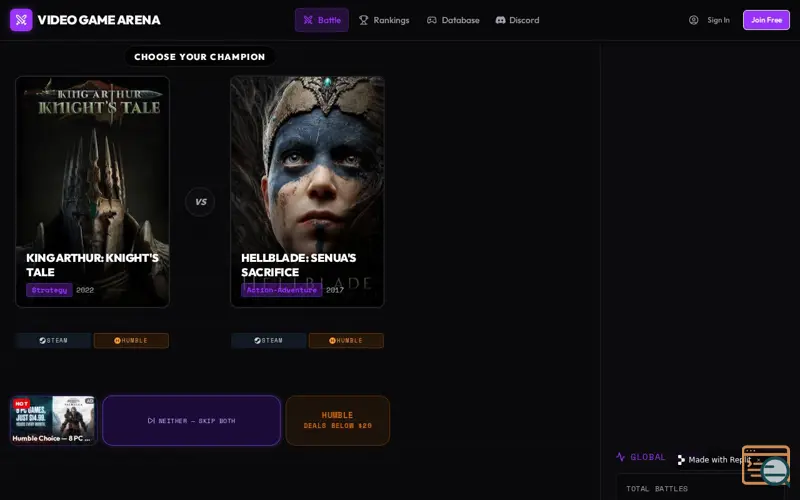
Task: Click the CHOOSE YOUR CHAMPION heading
Action: point(199,57)
